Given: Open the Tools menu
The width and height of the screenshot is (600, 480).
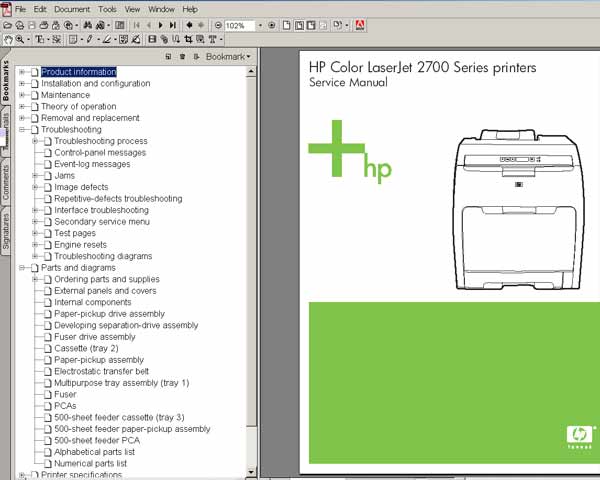Looking at the screenshot, I should pyautogui.click(x=108, y=9).
